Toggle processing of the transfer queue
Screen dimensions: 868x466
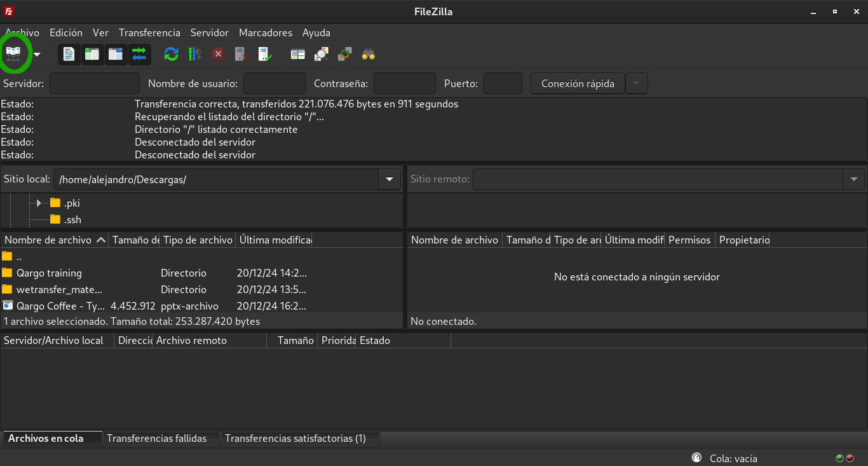coord(194,54)
